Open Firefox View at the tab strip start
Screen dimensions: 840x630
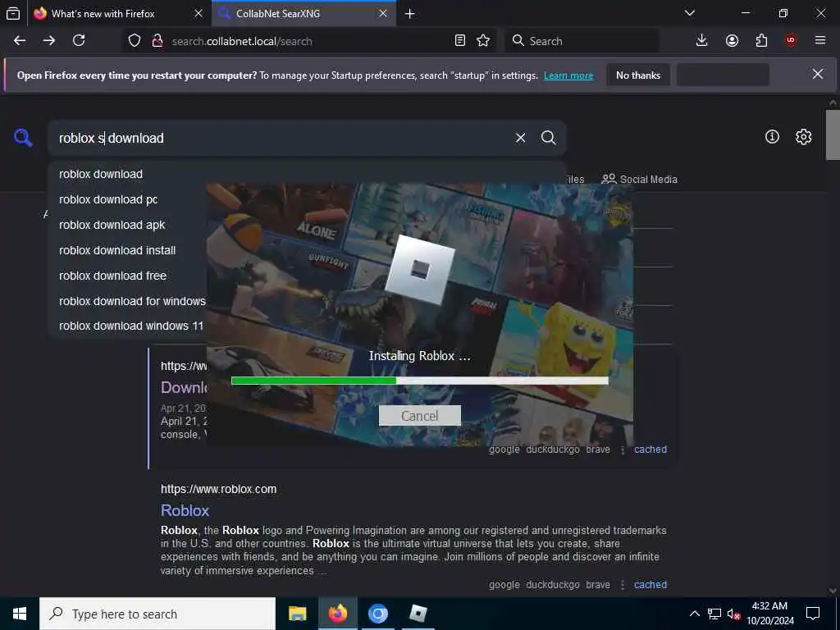tap(13, 13)
